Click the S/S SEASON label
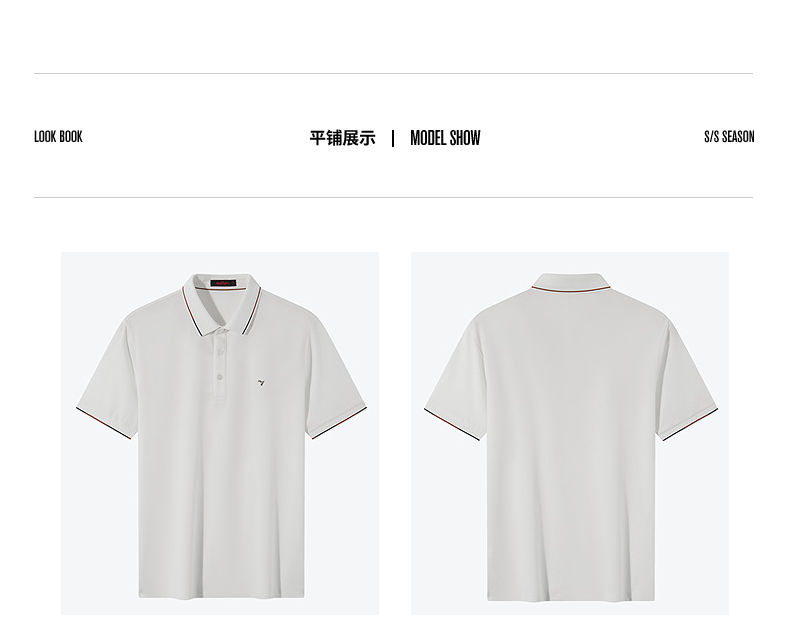790x624 pixels. pyautogui.click(x=729, y=137)
